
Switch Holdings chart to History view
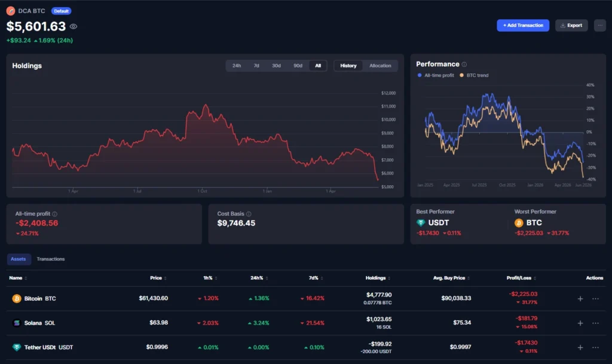[x=348, y=66]
